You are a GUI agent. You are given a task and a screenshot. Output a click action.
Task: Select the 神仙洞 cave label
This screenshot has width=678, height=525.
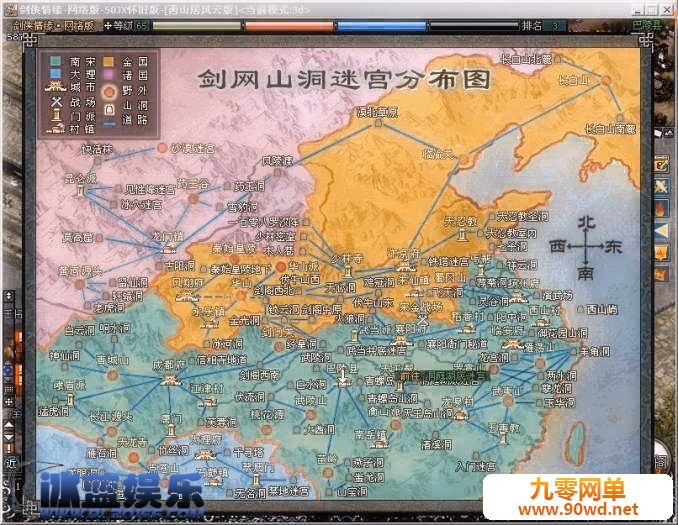64,355
